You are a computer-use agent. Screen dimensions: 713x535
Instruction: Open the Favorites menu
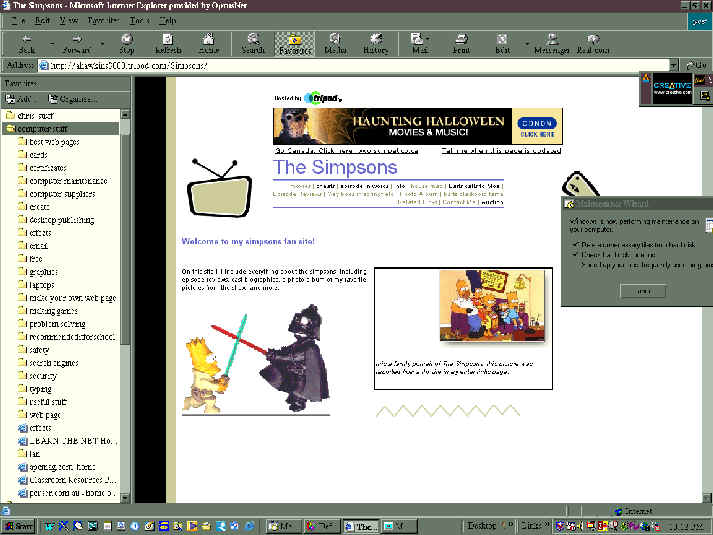[103, 20]
